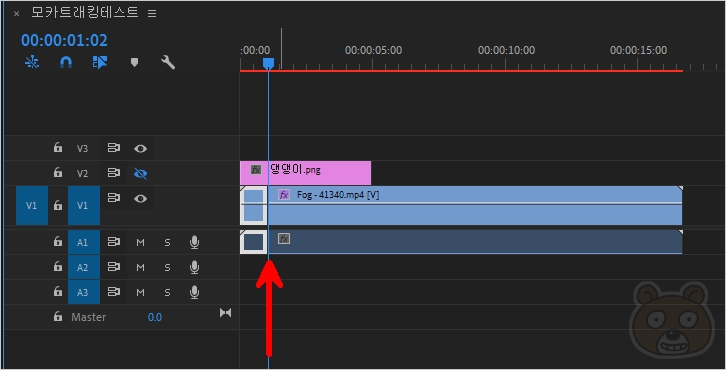Solo track A3
This screenshot has width=726, height=370.
pos(167,293)
